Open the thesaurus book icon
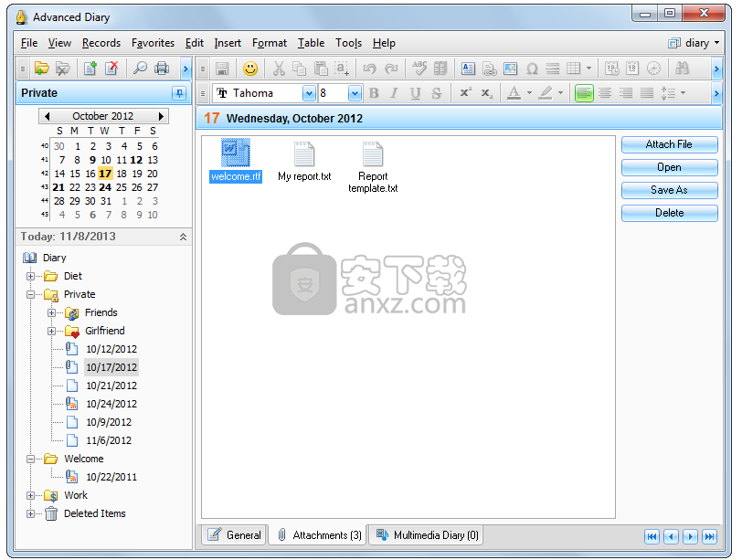Viewport: 742px width, 560px height. click(440, 69)
